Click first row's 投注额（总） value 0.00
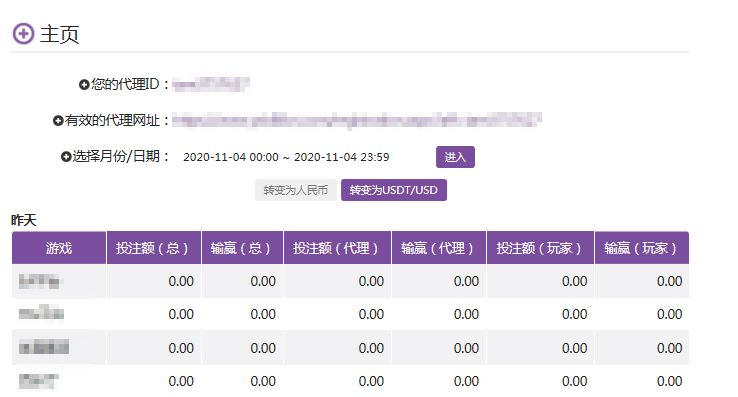Viewport: 738px width, 397px height. point(181,281)
